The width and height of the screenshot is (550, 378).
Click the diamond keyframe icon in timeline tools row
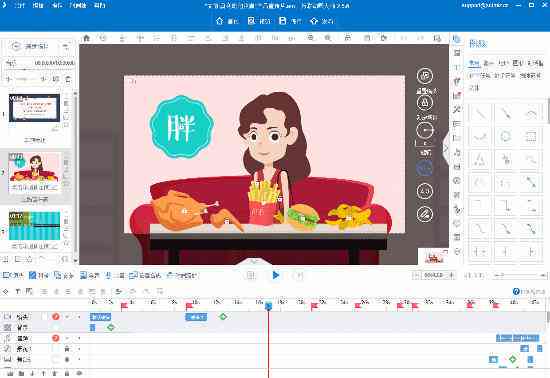click(x=5, y=291)
